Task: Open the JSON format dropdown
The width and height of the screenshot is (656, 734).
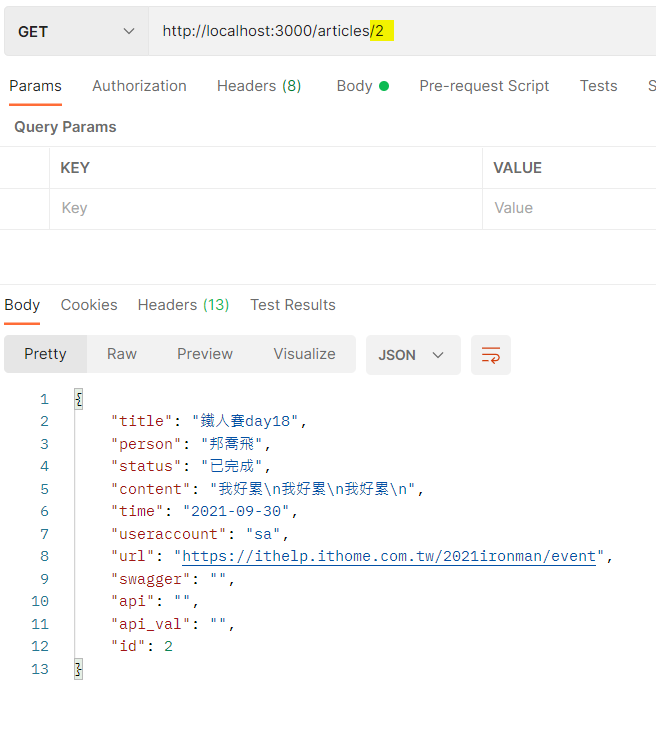Action: [412, 355]
